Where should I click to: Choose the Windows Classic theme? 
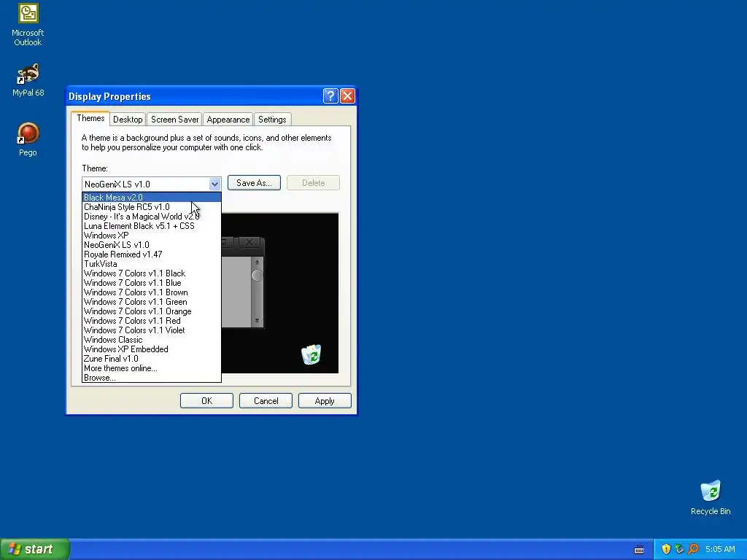tap(152, 340)
